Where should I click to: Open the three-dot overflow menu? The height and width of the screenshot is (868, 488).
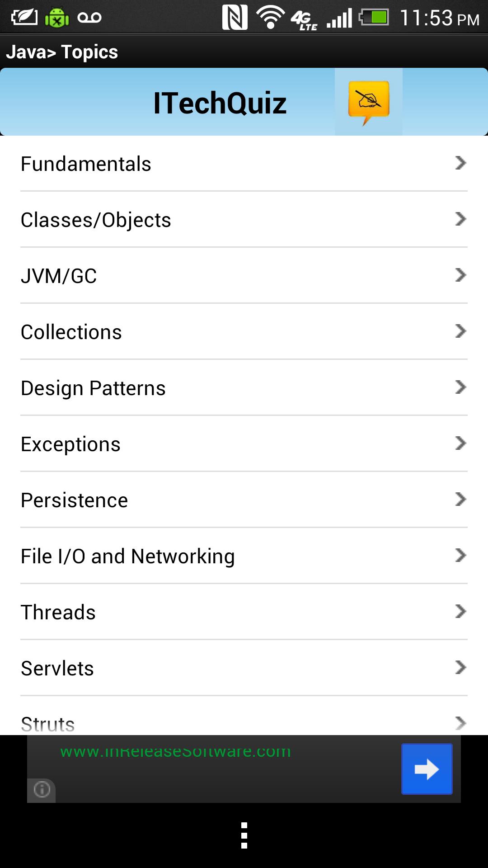tap(244, 835)
